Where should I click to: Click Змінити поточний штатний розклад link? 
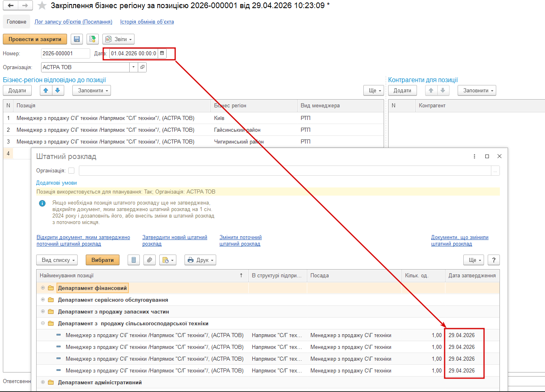[241, 241]
